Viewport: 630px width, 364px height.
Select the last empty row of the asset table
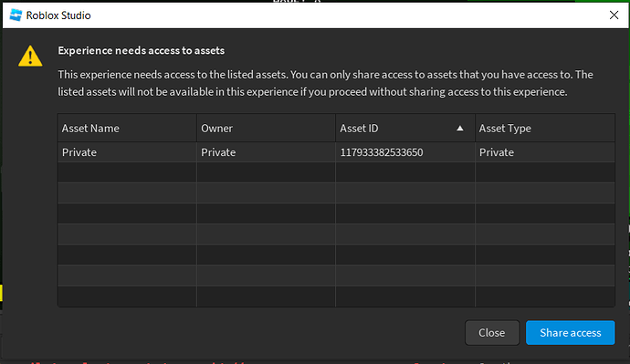336,296
